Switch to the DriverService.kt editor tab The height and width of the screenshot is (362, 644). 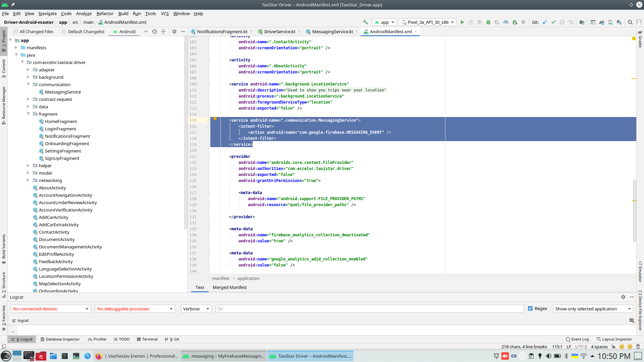click(279, 32)
